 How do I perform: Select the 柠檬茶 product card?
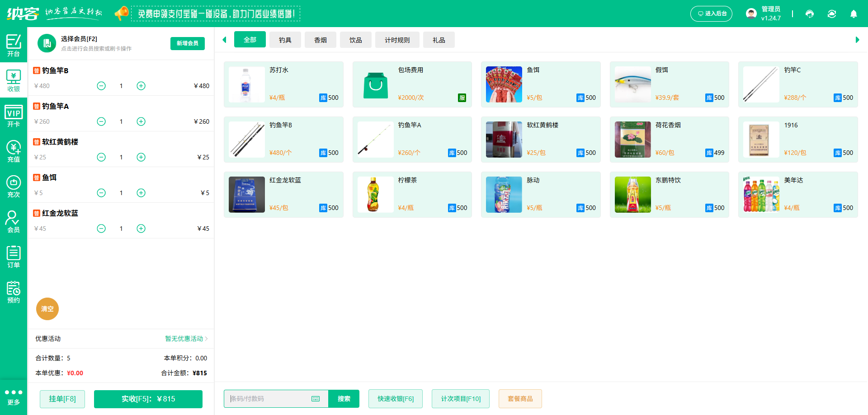click(x=412, y=195)
